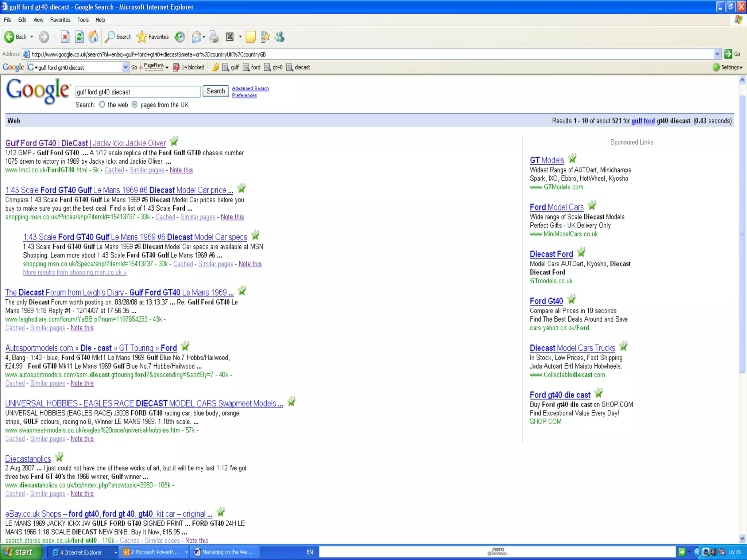747x560 pixels.
Task: Expand hidden tray icons with the blue chevron
Action: pos(697,552)
